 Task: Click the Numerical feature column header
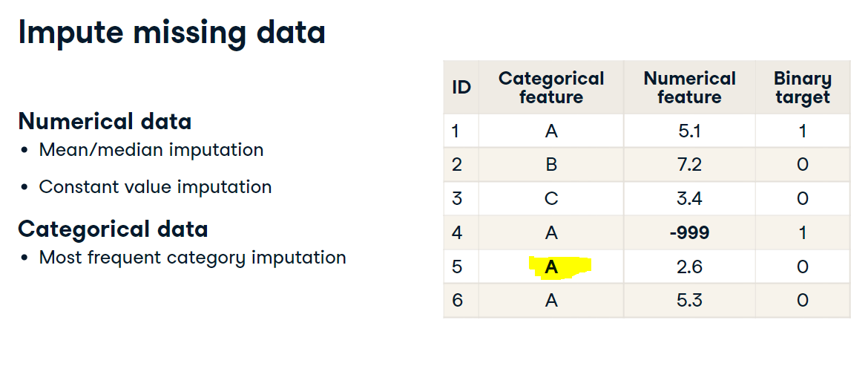(x=689, y=88)
